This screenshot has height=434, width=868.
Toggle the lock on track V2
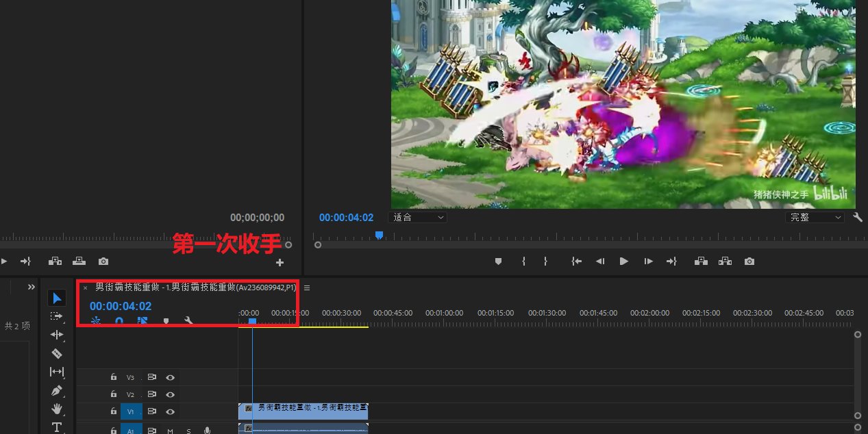click(114, 394)
